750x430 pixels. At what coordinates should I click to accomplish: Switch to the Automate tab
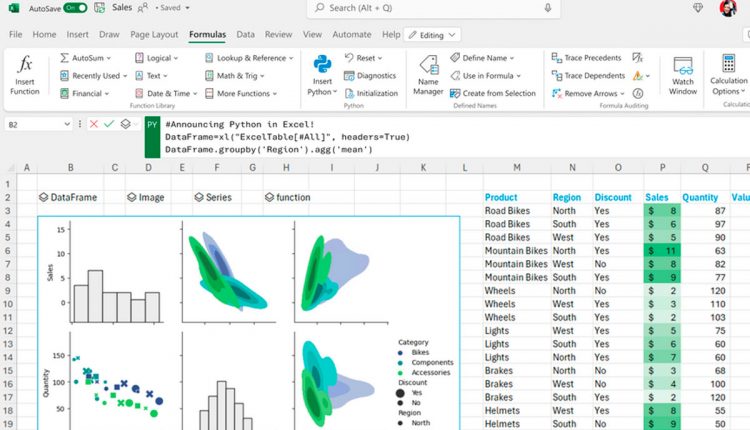352,34
